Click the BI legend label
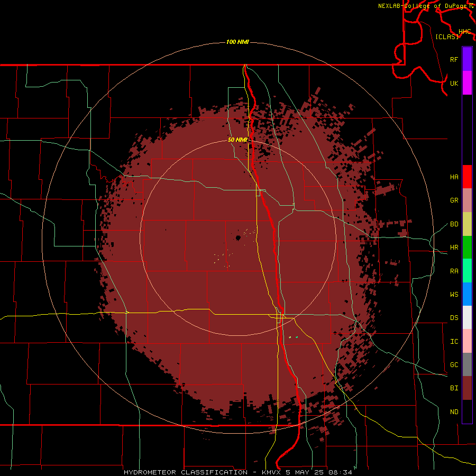The height and width of the screenshot is (476, 476). [454, 388]
